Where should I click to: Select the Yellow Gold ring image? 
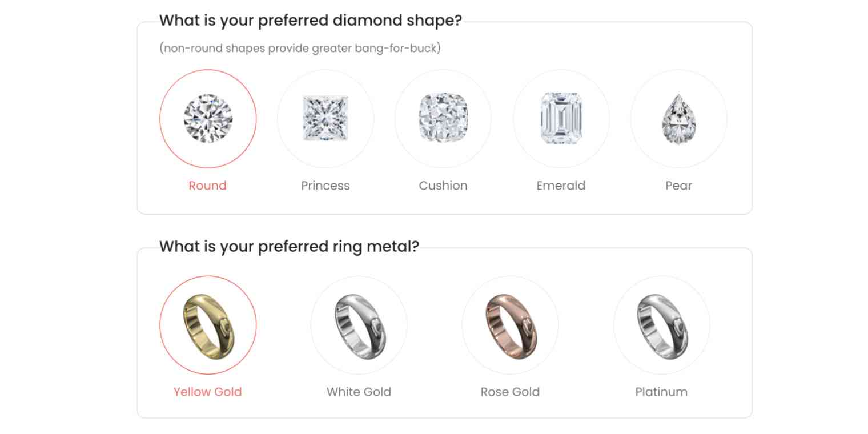[208, 325]
